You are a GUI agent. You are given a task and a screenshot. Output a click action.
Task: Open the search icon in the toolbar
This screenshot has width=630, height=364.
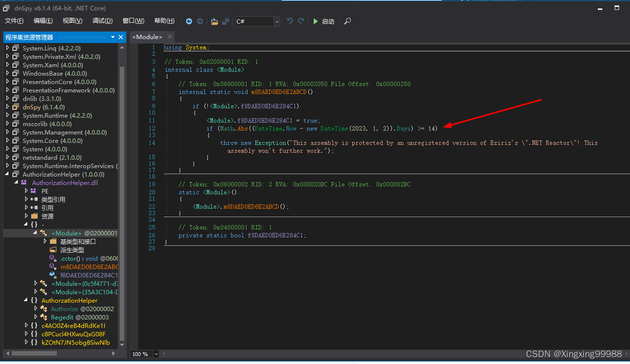(x=347, y=21)
